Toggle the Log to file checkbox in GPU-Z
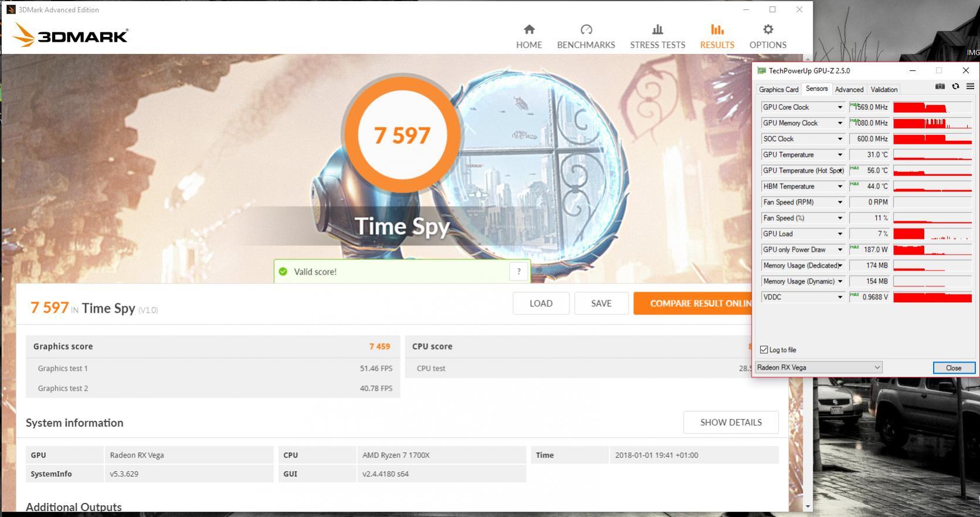The width and height of the screenshot is (980, 517). [x=764, y=350]
